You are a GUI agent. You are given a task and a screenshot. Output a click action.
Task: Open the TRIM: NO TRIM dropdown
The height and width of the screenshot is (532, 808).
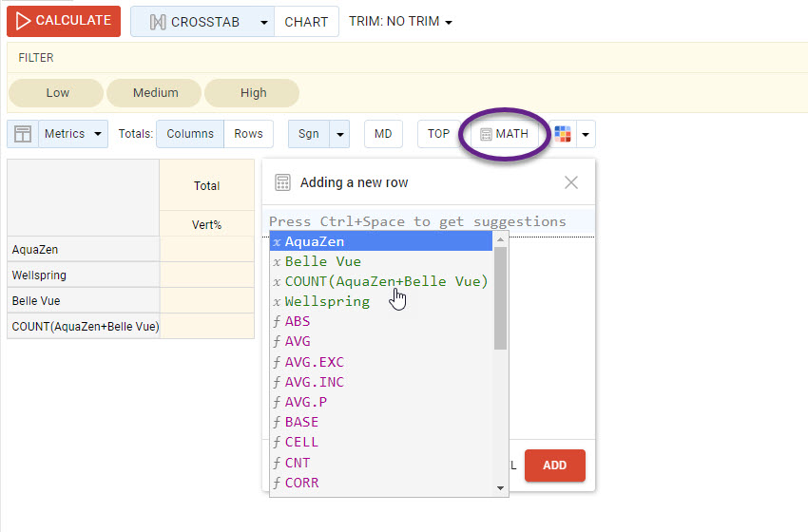point(400,22)
